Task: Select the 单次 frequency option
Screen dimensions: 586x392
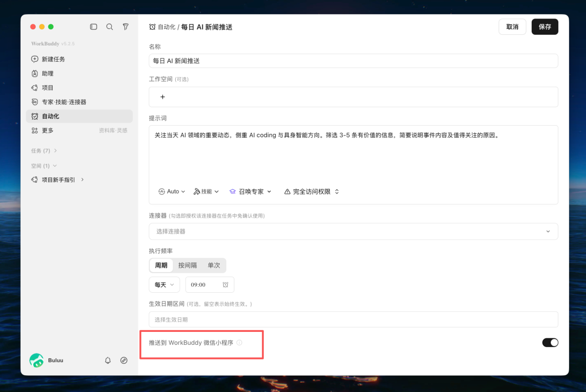Action: [214, 265]
